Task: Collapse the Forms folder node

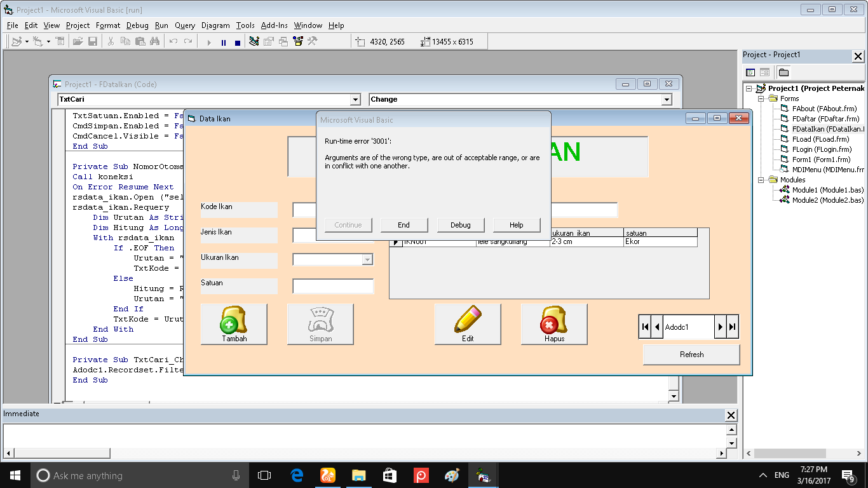Action: coord(761,98)
